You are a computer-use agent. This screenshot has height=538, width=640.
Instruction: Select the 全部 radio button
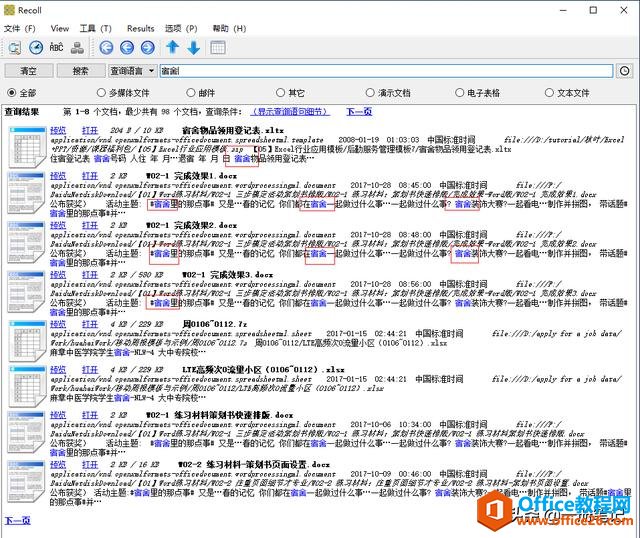coord(13,93)
